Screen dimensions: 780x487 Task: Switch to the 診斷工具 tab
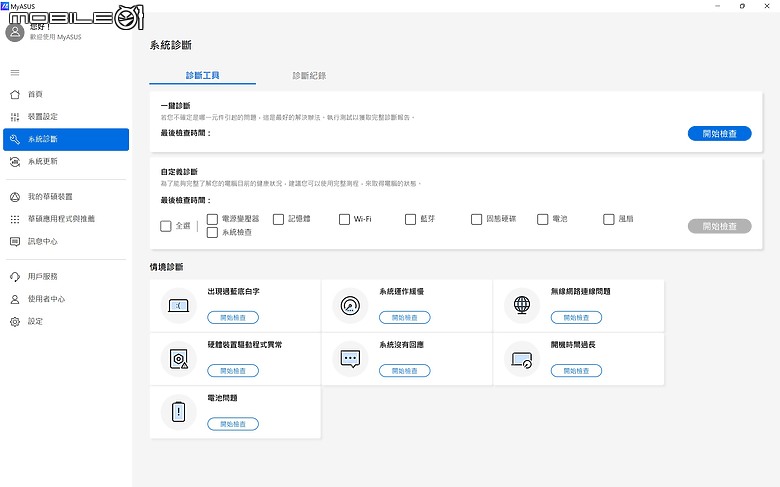coord(202,76)
